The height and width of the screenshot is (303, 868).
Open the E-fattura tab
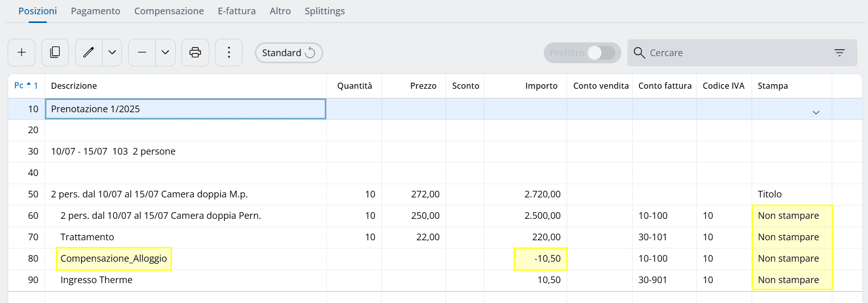(x=236, y=11)
